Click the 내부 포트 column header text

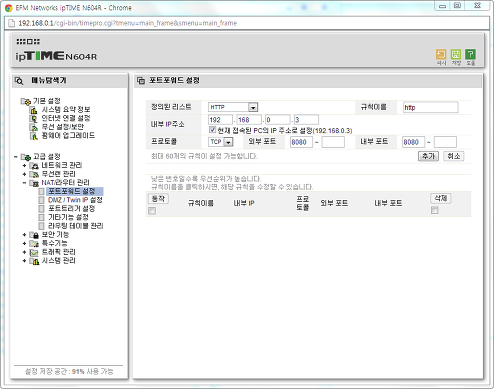tap(388, 203)
